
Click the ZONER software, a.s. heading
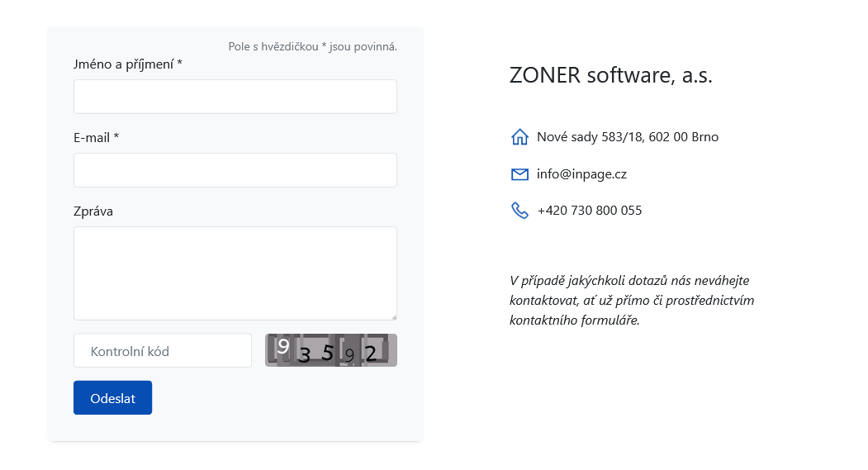[x=610, y=75]
